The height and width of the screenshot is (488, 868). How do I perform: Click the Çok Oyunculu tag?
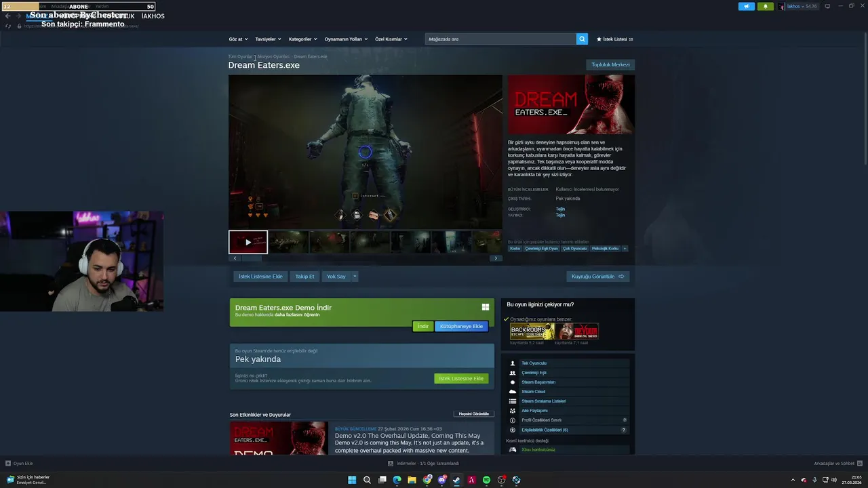pyautogui.click(x=574, y=248)
